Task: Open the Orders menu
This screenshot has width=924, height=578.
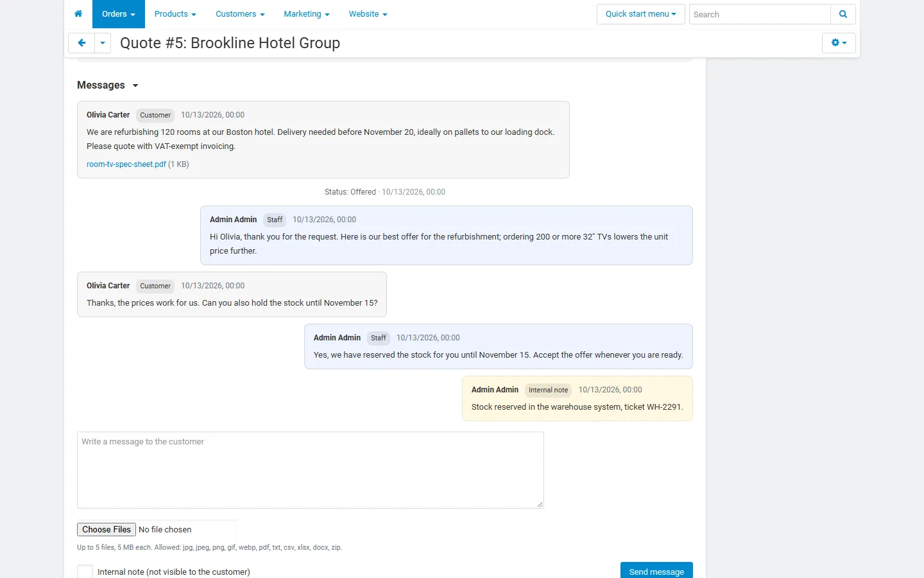Action: (x=119, y=14)
